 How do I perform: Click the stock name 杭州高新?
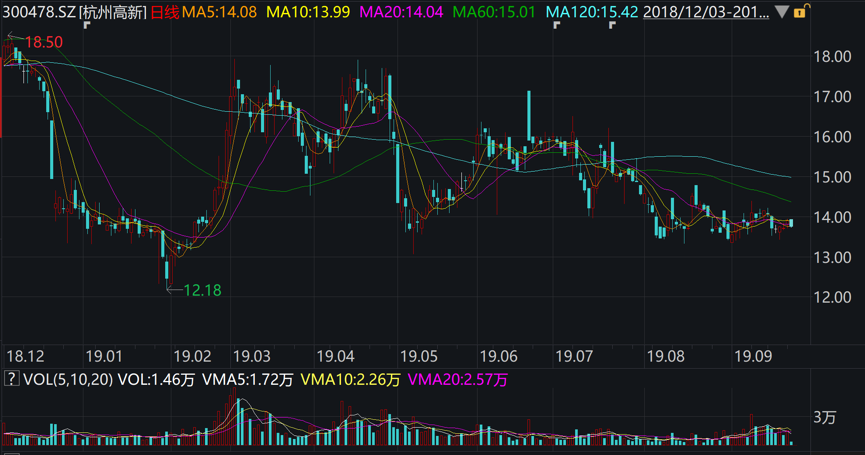[x=112, y=12]
